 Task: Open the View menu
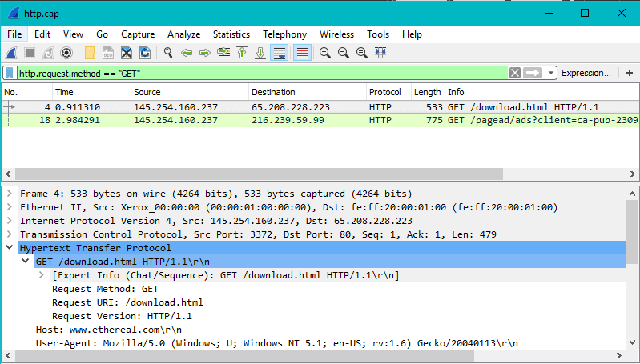(x=73, y=34)
